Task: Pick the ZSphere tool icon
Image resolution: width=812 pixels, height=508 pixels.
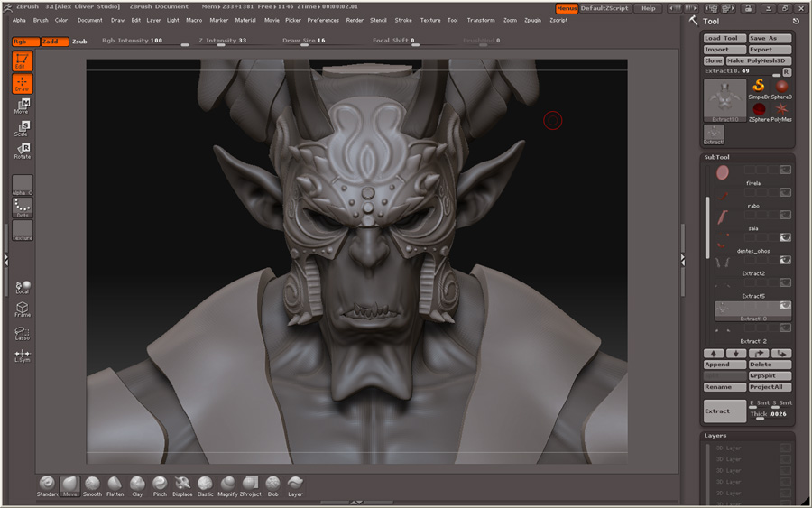Action: [x=759, y=111]
